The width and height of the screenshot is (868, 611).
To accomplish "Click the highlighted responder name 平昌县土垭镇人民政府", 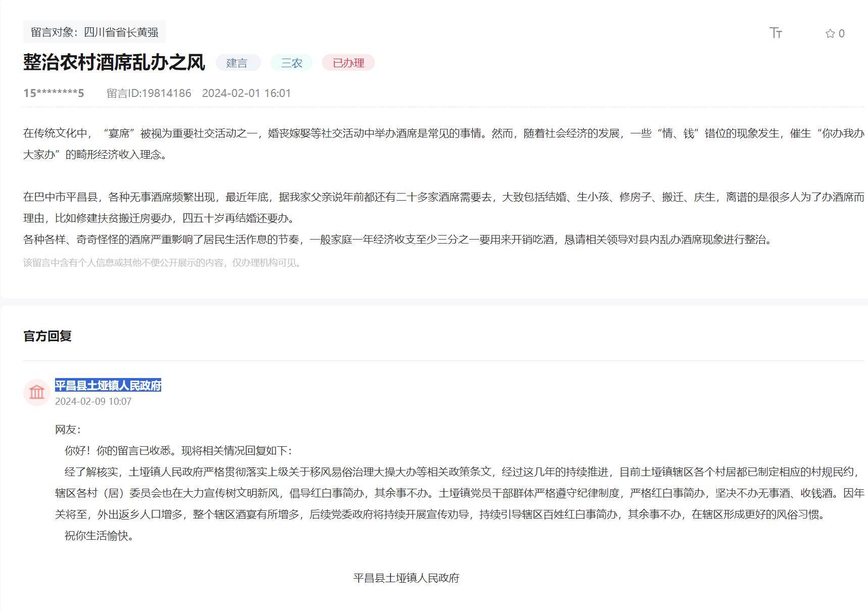I will [108, 386].
